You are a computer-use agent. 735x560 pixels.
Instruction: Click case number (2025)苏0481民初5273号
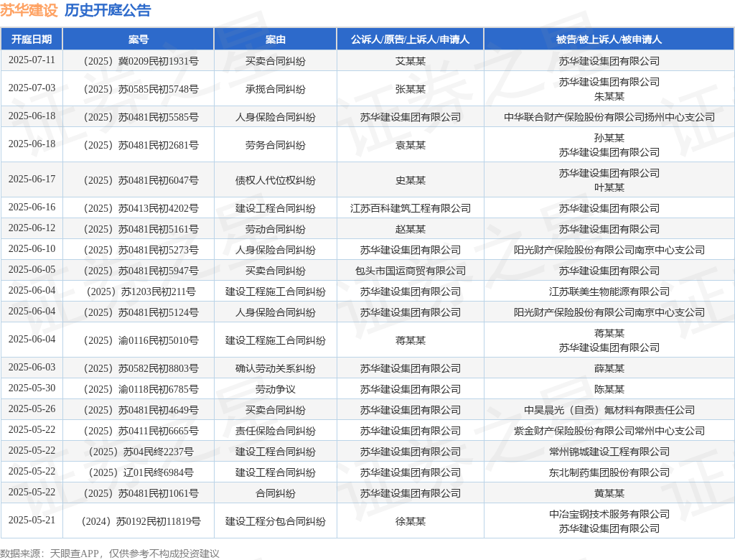pos(141,250)
